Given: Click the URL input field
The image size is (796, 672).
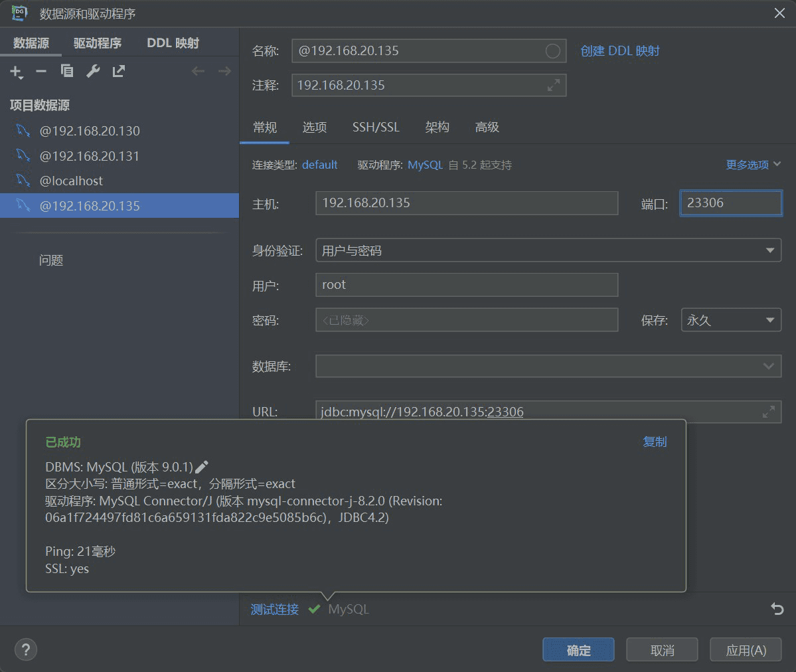Looking at the screenshot, I should pos(548,412).
